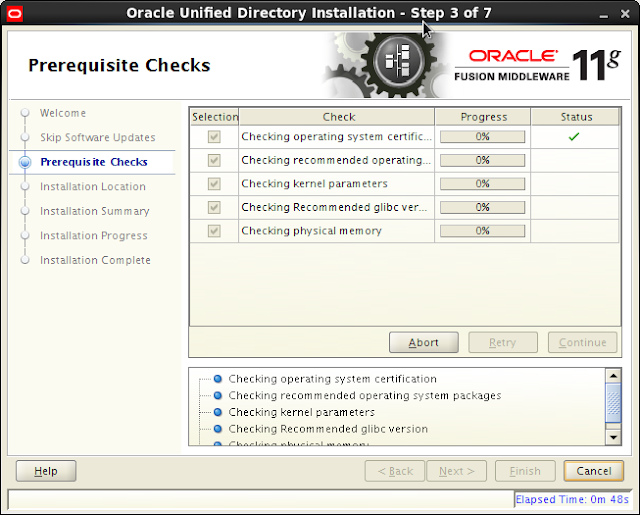Click the log pane scrollbar thumb
Image resolution: width=640 pixels, height=515 pixels.
pos(613,403)
